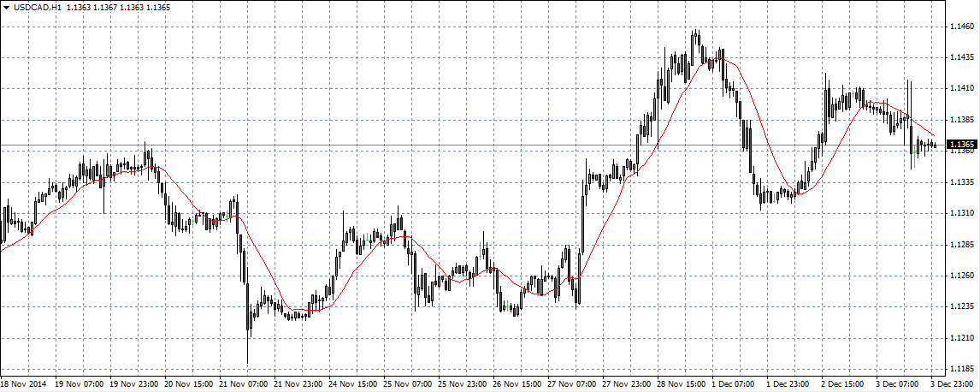Click the 18 Nov 2014 date label

(23, 384)
